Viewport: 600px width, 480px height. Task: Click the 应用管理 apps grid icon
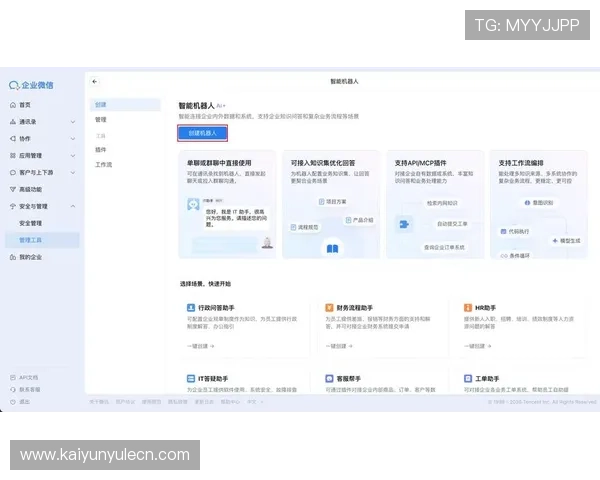13,155
